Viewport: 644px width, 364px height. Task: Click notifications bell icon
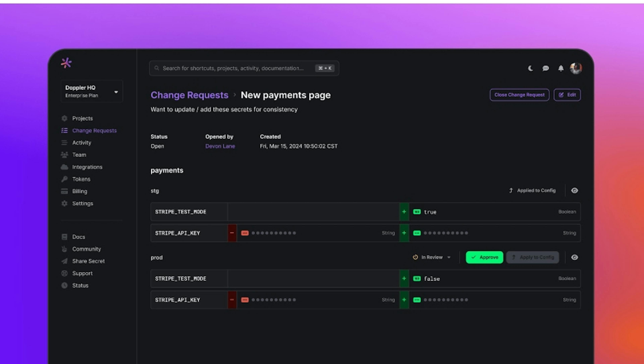(561, 68)
